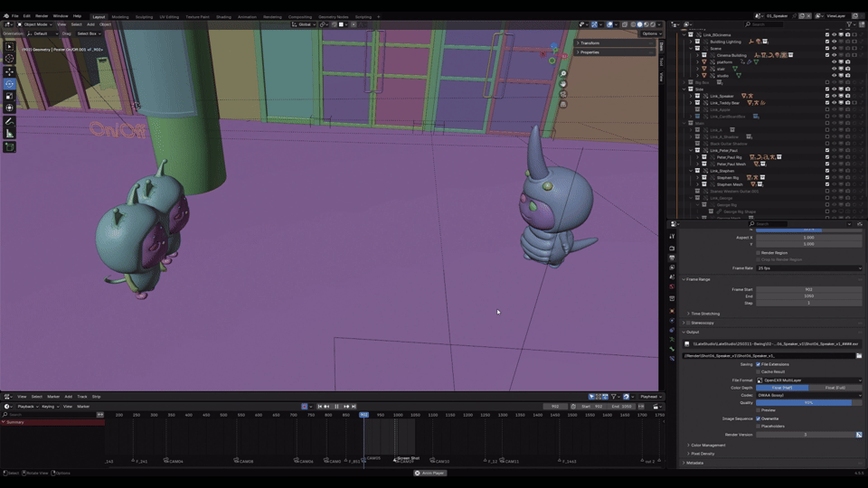868x488 pixels.
Task: Open the File menu
Action: pos(15,16)
